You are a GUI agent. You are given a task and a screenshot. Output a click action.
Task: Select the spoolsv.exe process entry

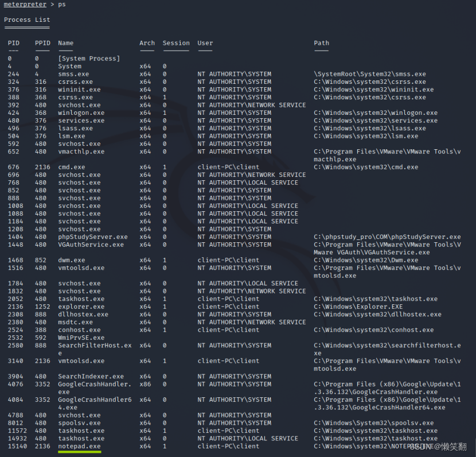[79, 423]
